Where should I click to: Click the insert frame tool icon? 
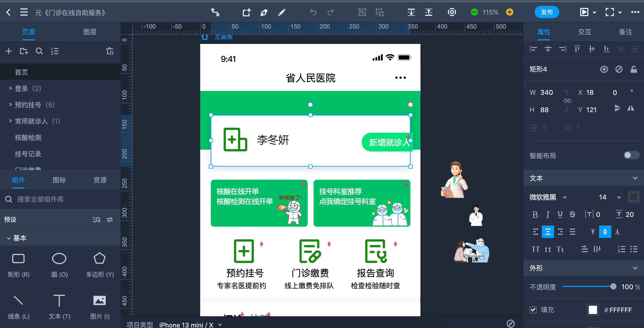click(246, 12)
